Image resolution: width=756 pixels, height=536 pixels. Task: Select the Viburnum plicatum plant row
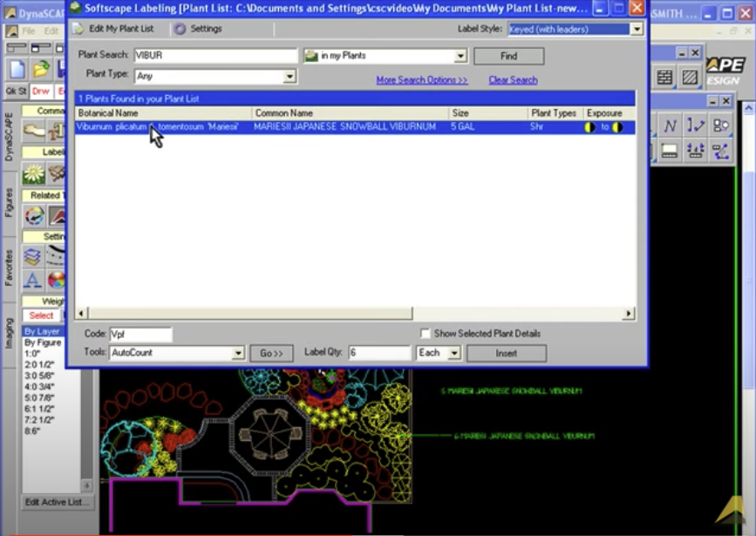point(355,127)
